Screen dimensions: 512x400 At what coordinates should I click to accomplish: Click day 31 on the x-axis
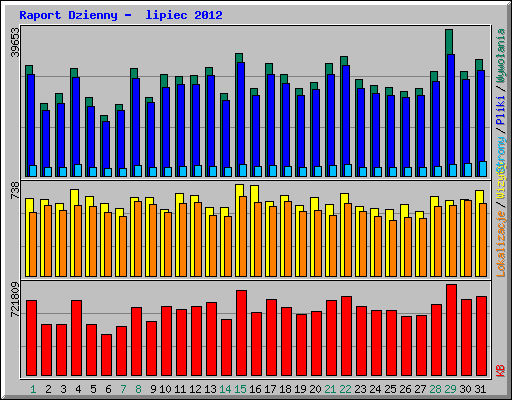(480, 389)
